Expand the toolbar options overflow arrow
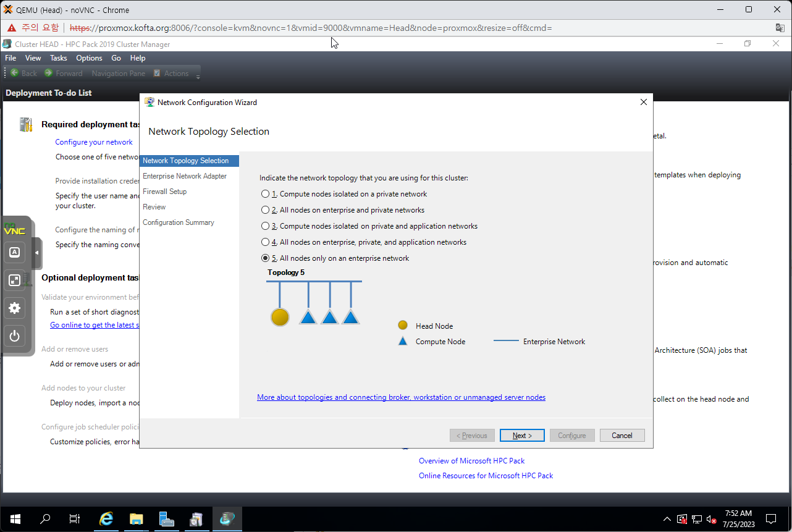The height and width of the screenshot is (532, 792). 198,77
